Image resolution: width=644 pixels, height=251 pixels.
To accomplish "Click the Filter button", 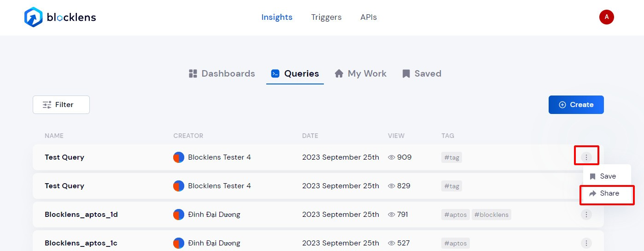I will [x=61, y=105].
